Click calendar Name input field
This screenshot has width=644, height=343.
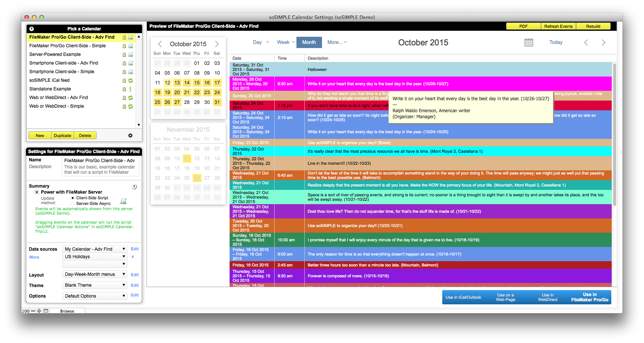[101, 160]
